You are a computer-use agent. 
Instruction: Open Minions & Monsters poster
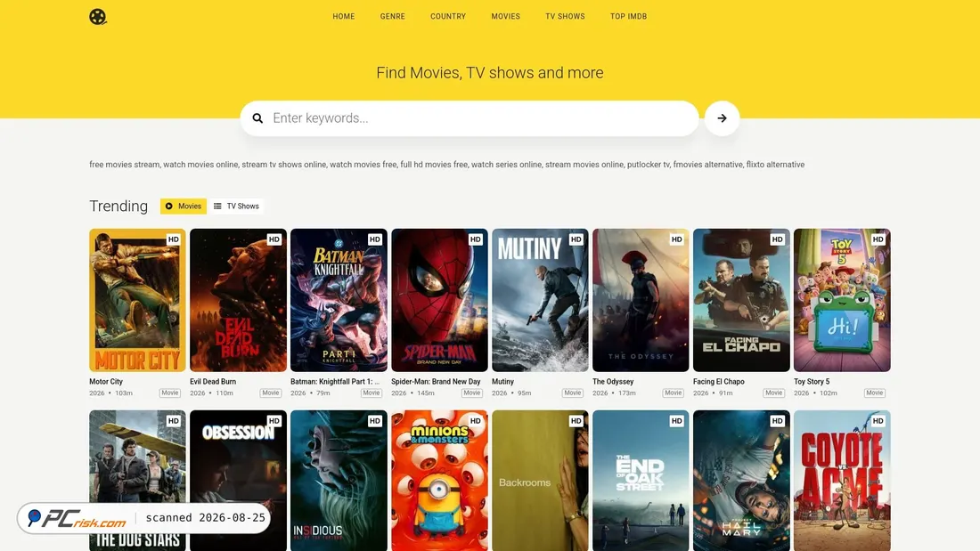(439, 481)
